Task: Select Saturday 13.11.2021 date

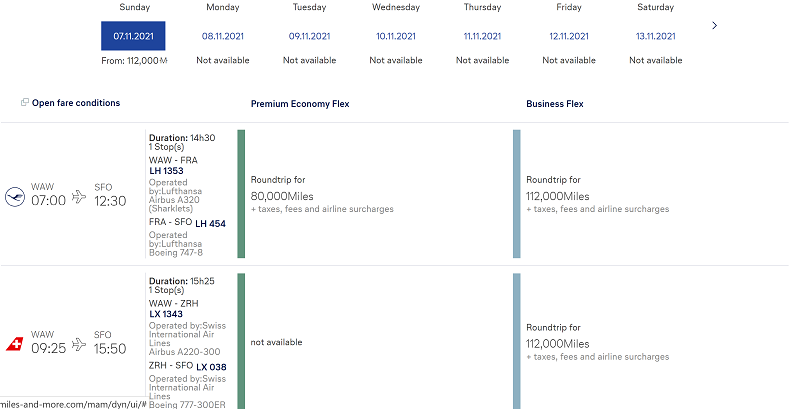Action: pos(656,36)
